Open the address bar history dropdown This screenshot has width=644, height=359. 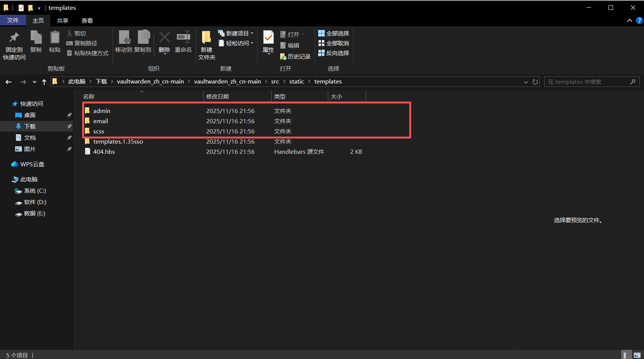coord(526,82)
